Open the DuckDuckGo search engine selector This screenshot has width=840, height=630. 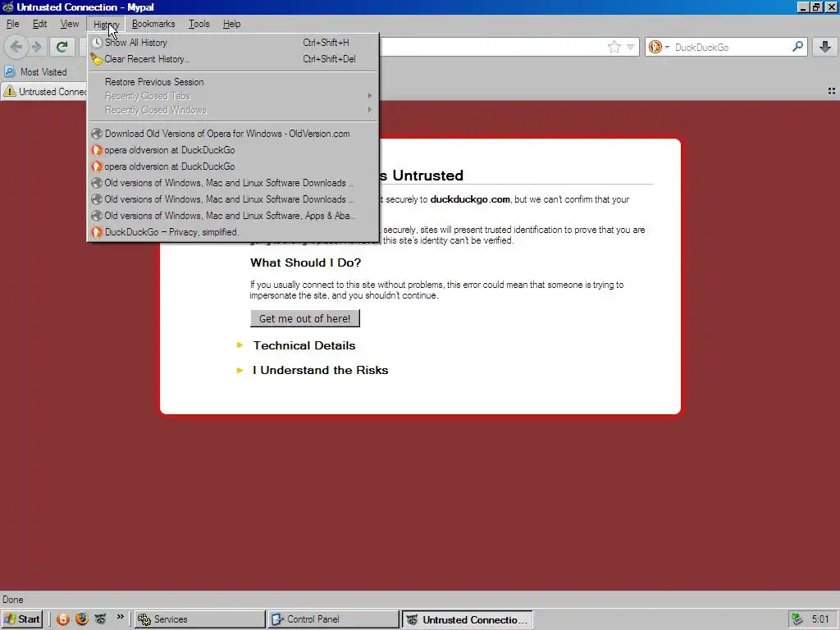(659, 47)
